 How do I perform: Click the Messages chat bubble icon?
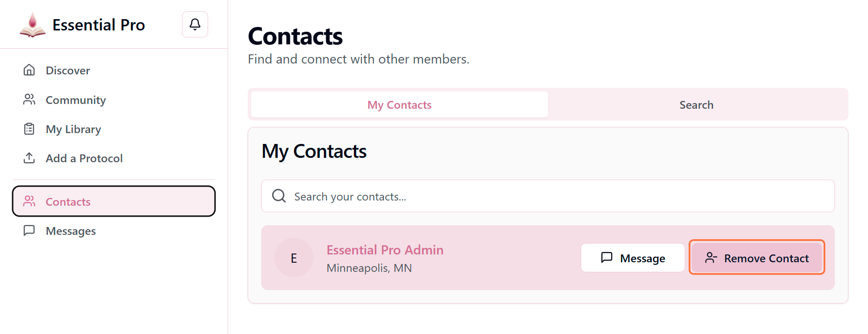[x=29, y=230]
